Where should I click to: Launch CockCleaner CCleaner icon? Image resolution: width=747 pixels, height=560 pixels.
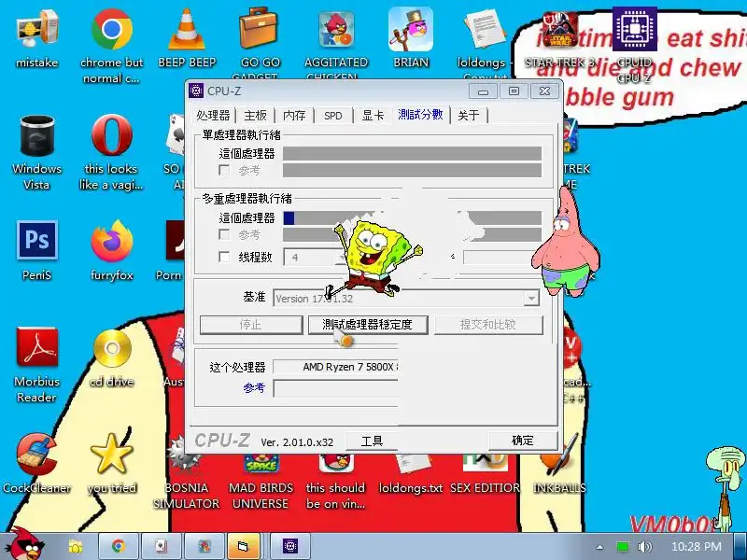pos(36,455)
